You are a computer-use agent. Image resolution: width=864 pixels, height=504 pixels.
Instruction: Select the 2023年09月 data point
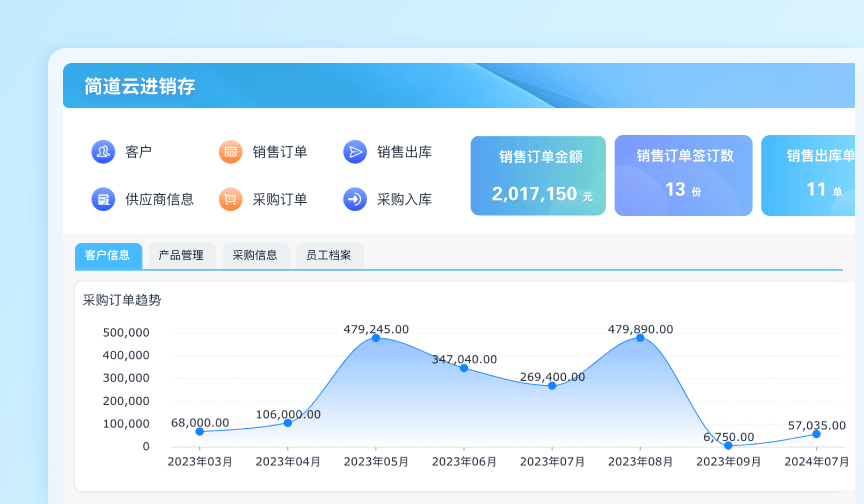(728, 445)
